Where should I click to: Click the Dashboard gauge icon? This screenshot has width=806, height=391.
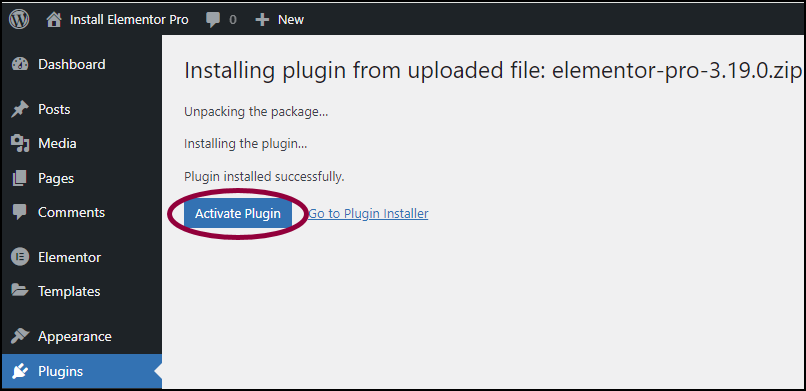pos(20,64)
